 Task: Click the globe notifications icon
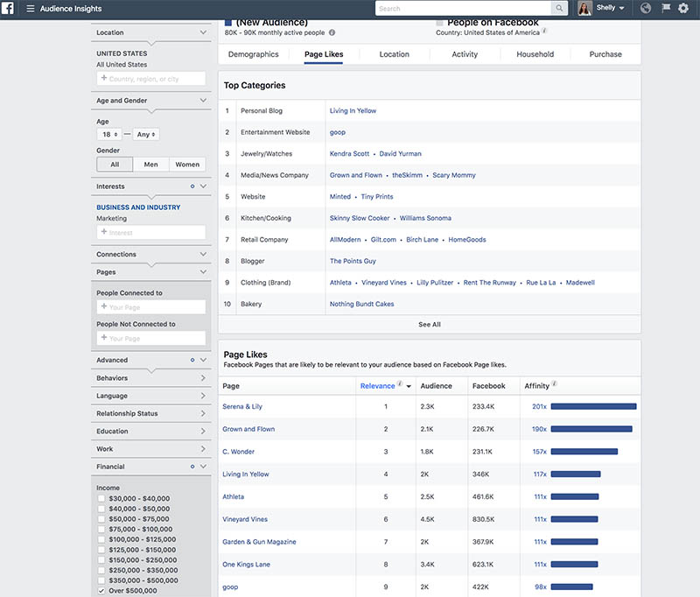tap(645, 8)
